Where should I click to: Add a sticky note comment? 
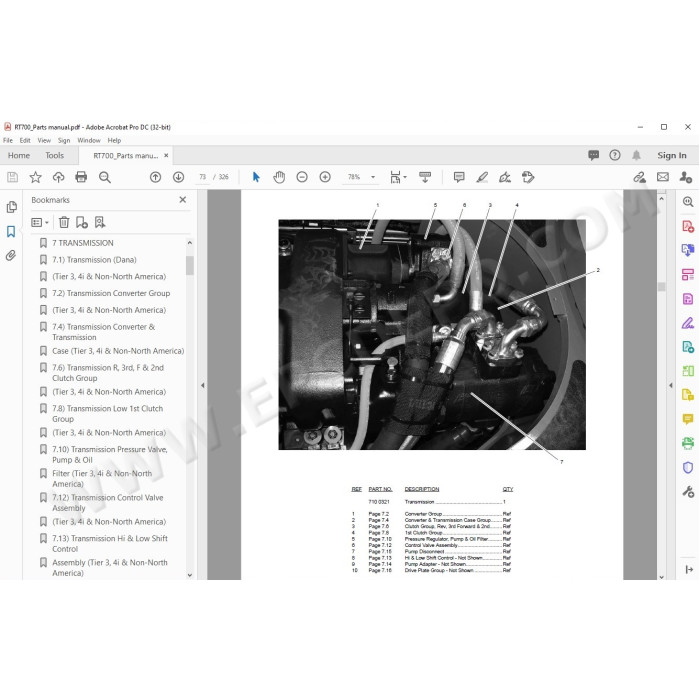(x=459, y=177)
